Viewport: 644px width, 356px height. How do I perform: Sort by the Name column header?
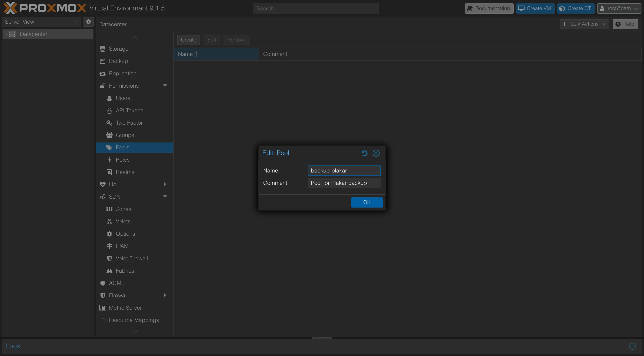click(216, 54)
